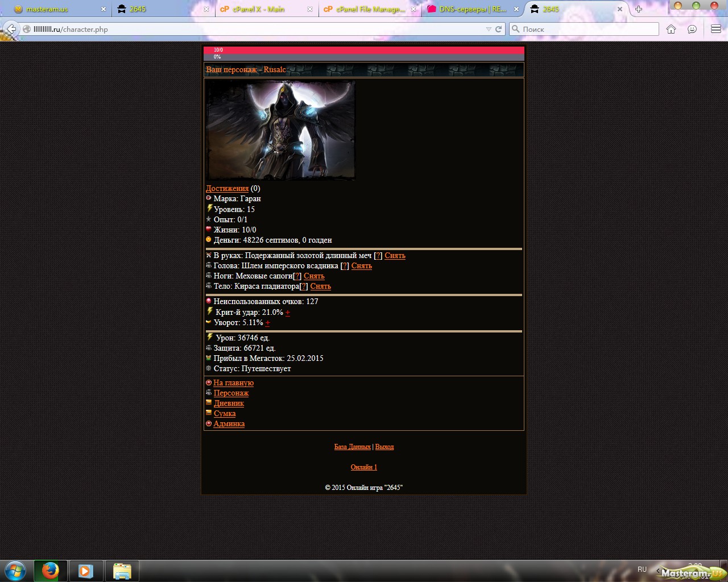Open file explorer icon in taskbar
This screenshot has width=728, height=582.
122,571
